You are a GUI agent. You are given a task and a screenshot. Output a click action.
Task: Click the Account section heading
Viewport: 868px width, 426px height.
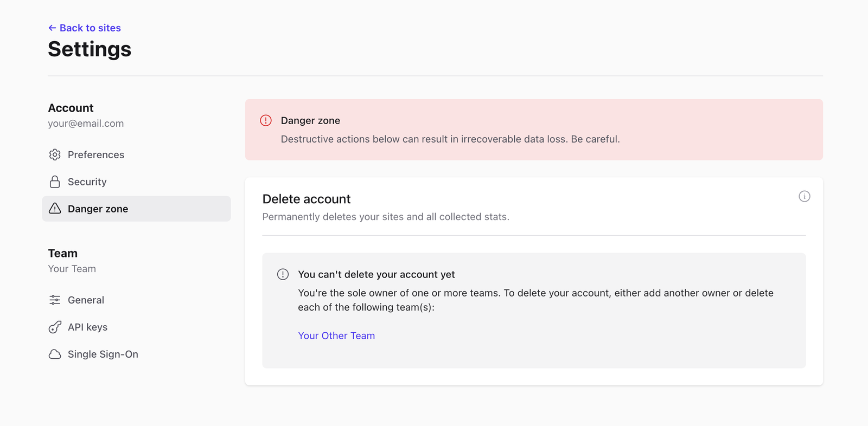71,108
